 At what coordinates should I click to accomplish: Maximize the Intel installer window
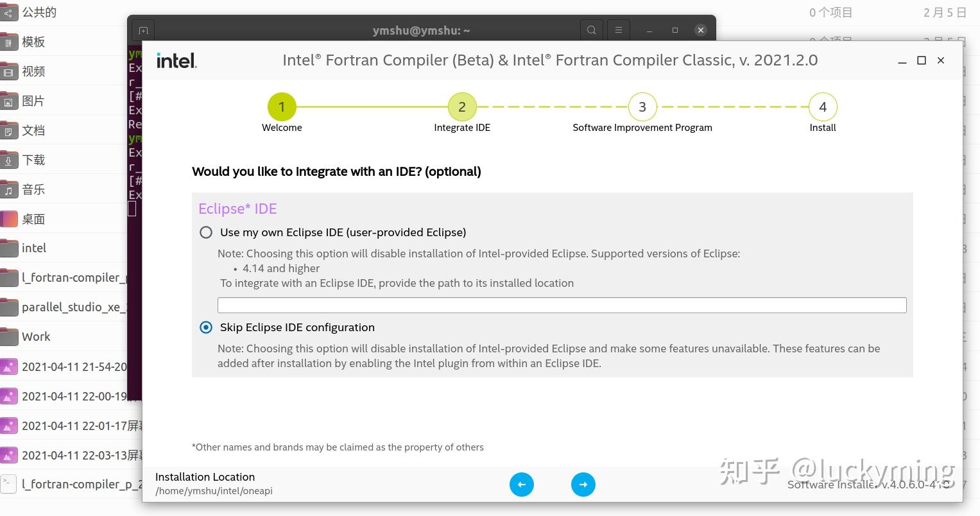click(922, 60)
